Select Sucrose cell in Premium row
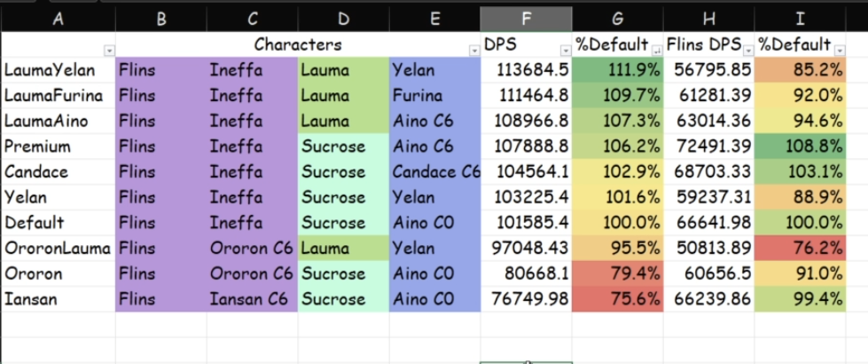This screenshot has height=364, width=868. [344, 146]
